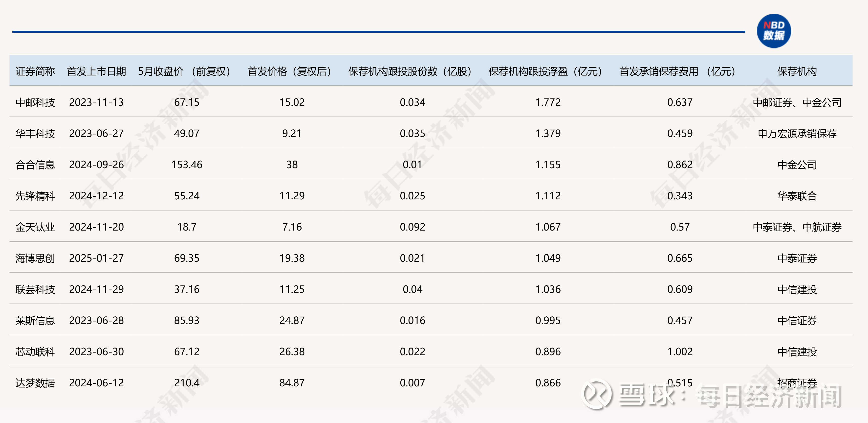Click floating profit 0.995 cell
The image size is (868, 423).
(548, 320)
